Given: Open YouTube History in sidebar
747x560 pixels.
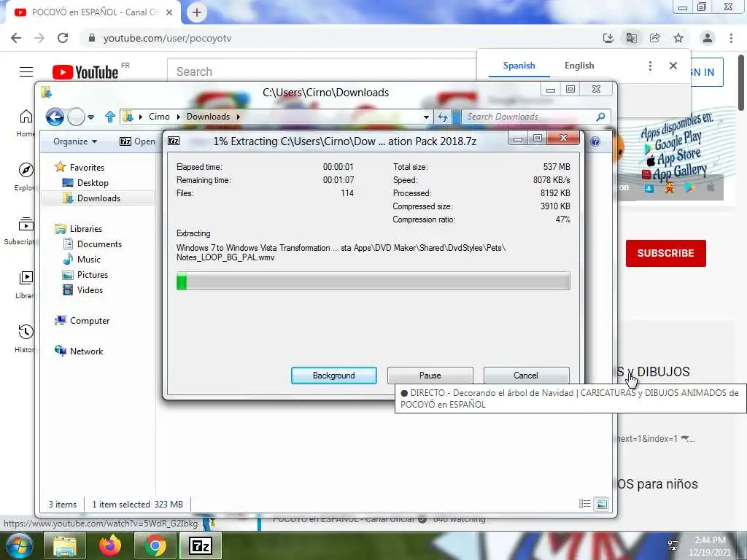Looking at the screenshot, I should 26,339.
